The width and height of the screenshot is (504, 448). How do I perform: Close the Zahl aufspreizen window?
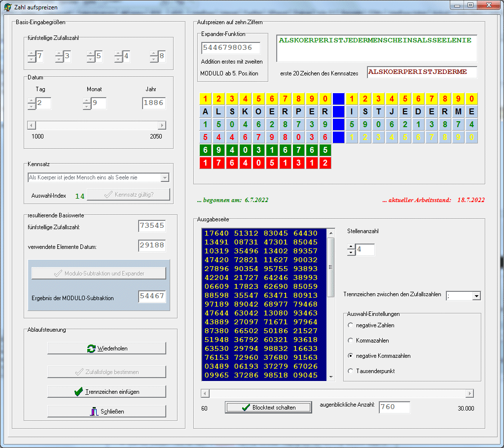pos(489,5)
